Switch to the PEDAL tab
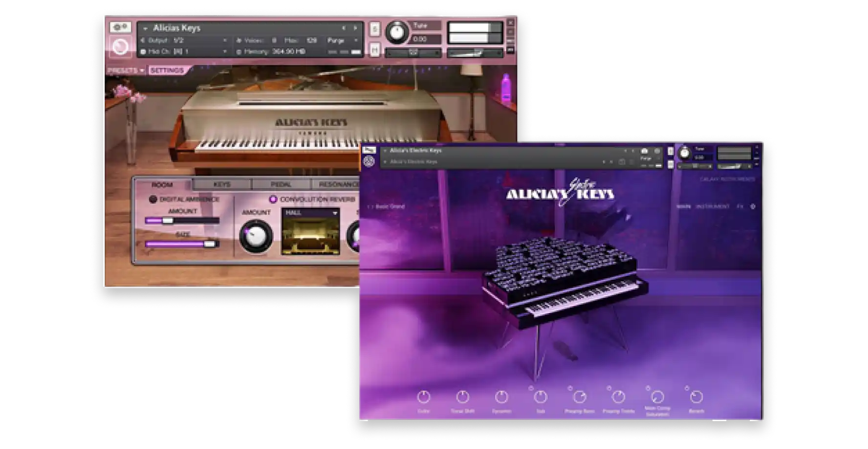Screen dimensions: 868x449 281,184
